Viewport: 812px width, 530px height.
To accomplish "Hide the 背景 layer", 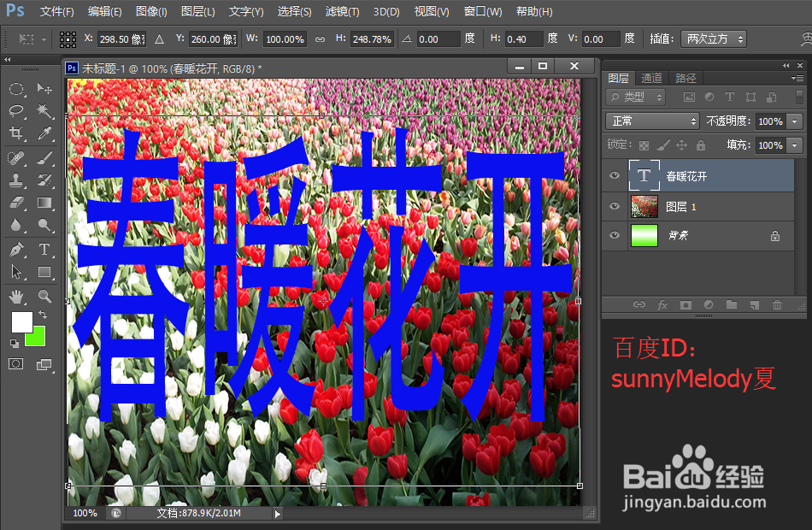I will tap(615, 235).
